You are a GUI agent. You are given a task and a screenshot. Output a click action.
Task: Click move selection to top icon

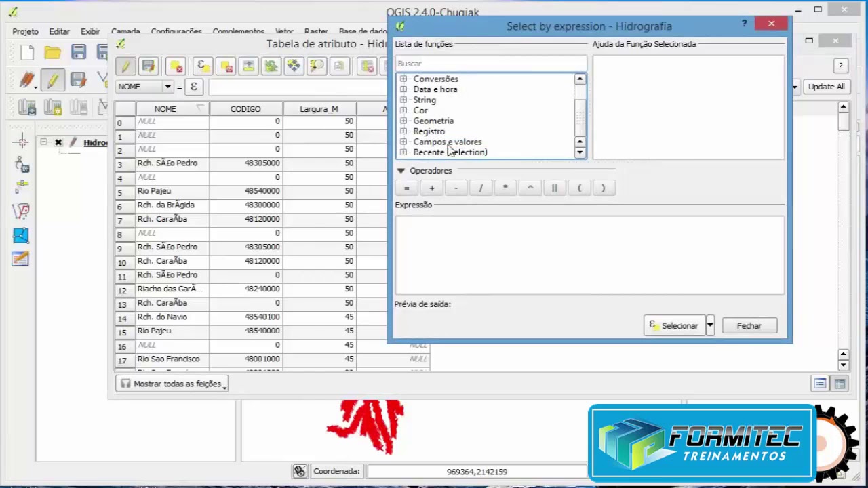[x=248, y=66]
